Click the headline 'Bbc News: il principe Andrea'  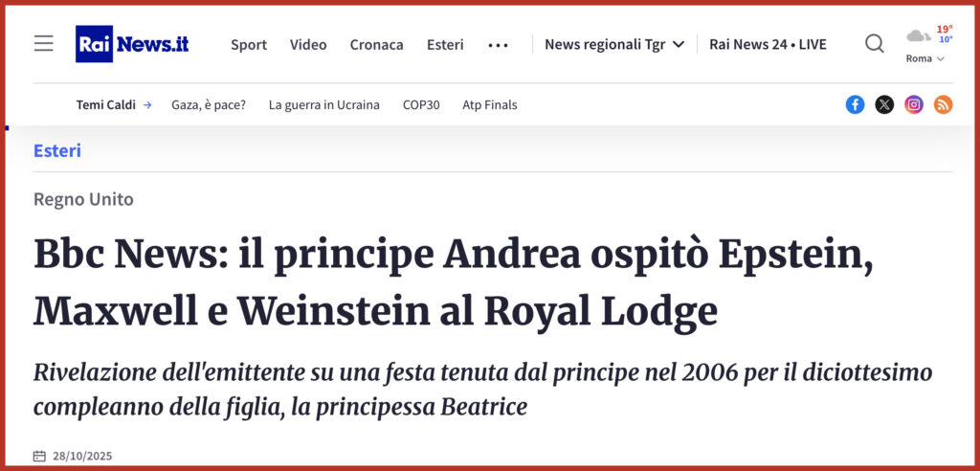click(x=454, y=282)
